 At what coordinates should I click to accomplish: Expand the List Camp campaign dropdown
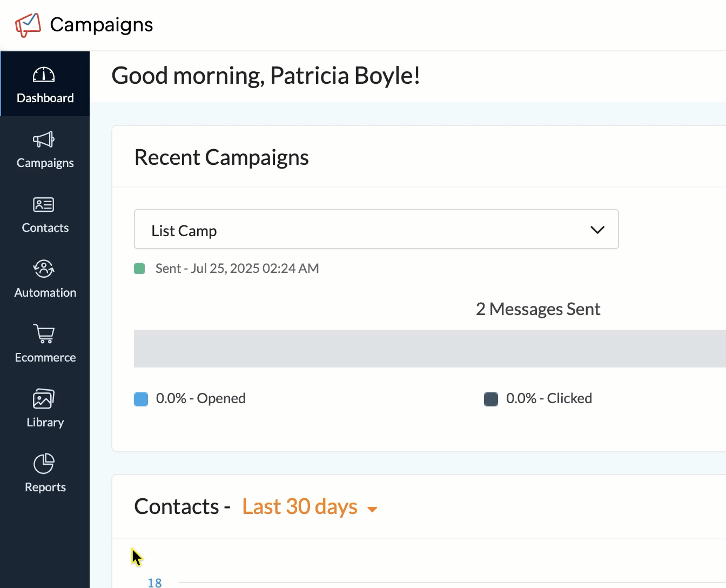click(376, 230)
